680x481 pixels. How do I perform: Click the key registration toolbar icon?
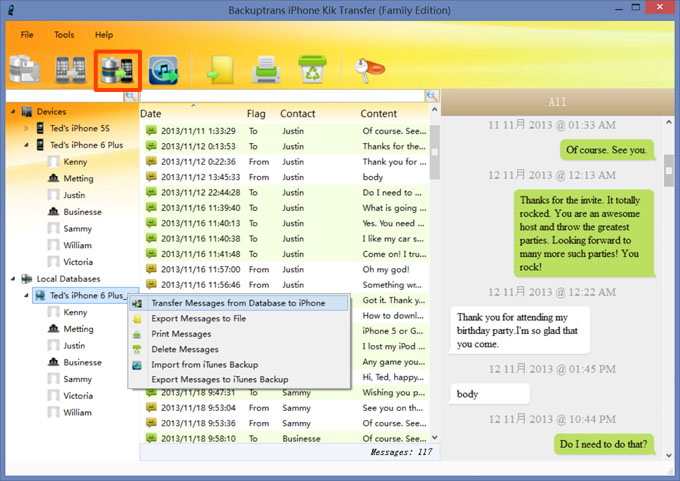(369, 70)
